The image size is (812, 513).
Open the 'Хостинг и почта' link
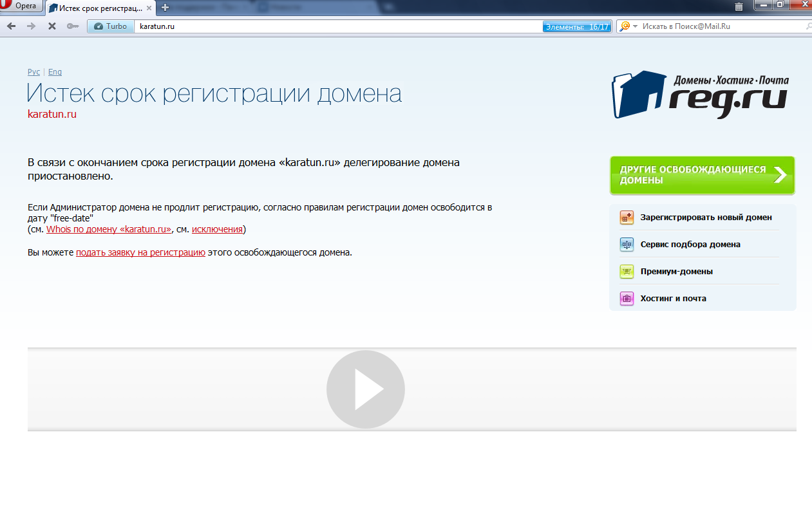(x=673, y=299)
